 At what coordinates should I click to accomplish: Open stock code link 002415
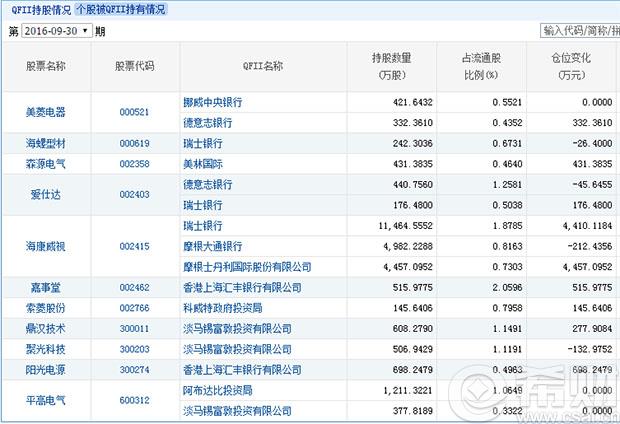point(134,246)
